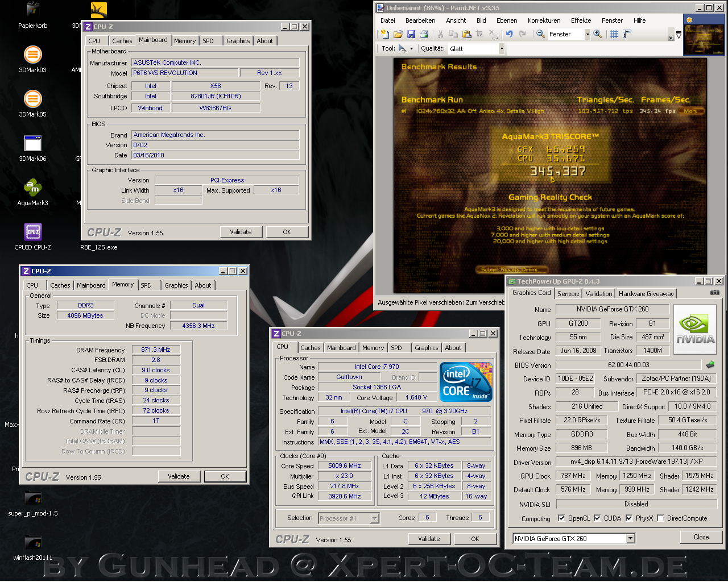Click the Close button in GPU-Z
This screenshot has width=728, height=582.
pos(701,537)
